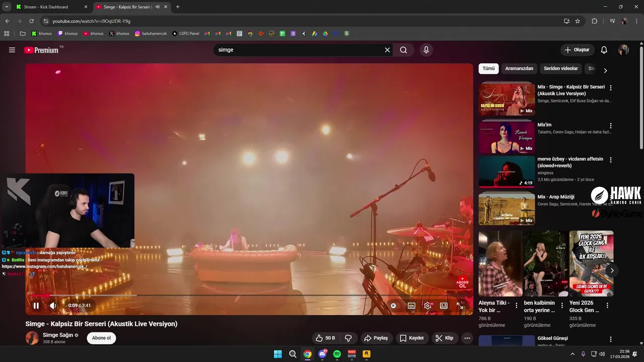Open the Chrome apps grid shortcut
This screenshot has width=644, height=362.
(x=7, y=34)
